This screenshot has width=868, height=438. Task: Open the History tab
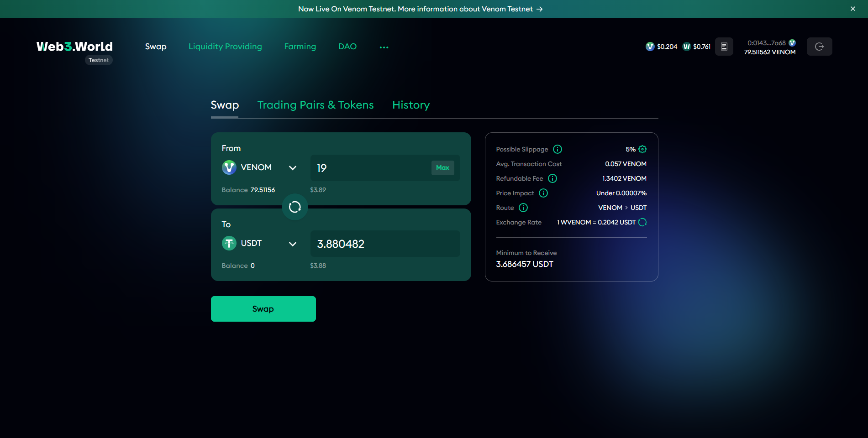[x=411, y=105]
